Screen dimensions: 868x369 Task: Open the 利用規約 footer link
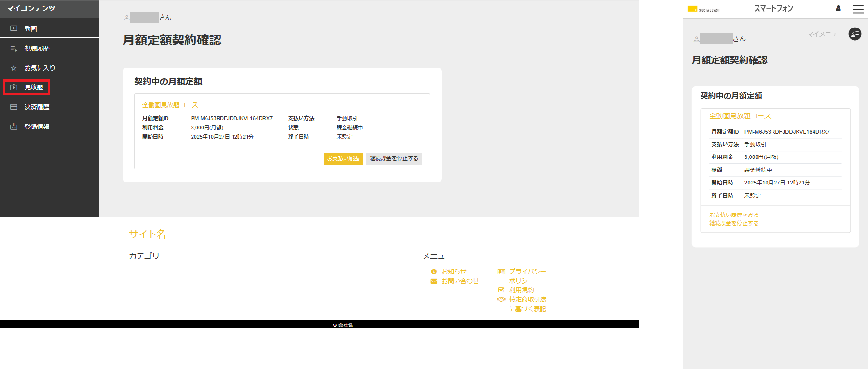coord(521,290)
